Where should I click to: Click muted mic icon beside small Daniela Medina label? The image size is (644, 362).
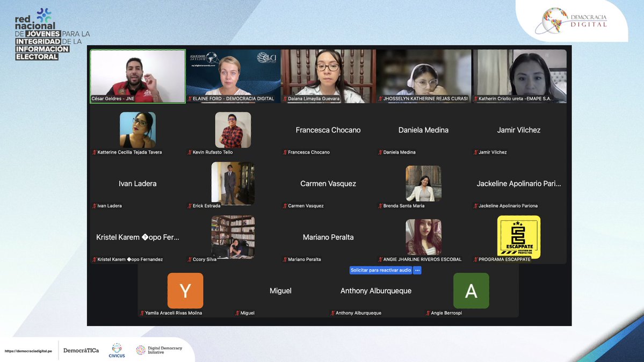coord(380,152)
